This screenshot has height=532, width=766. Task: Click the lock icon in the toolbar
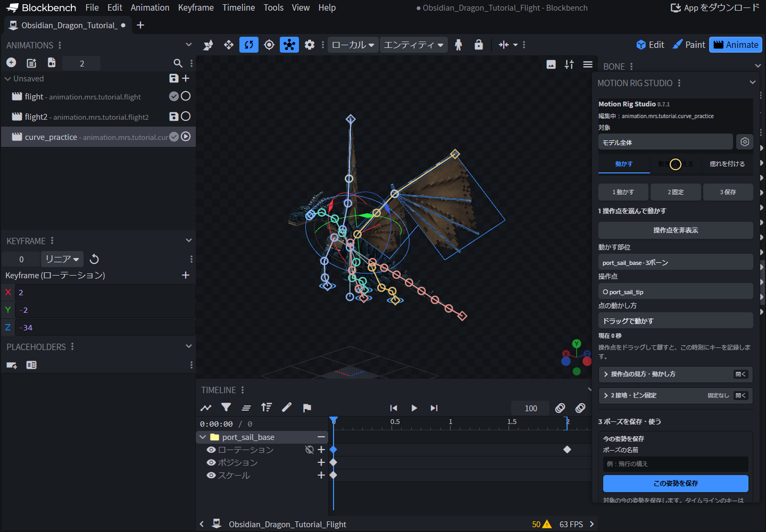tap(479, 45)
